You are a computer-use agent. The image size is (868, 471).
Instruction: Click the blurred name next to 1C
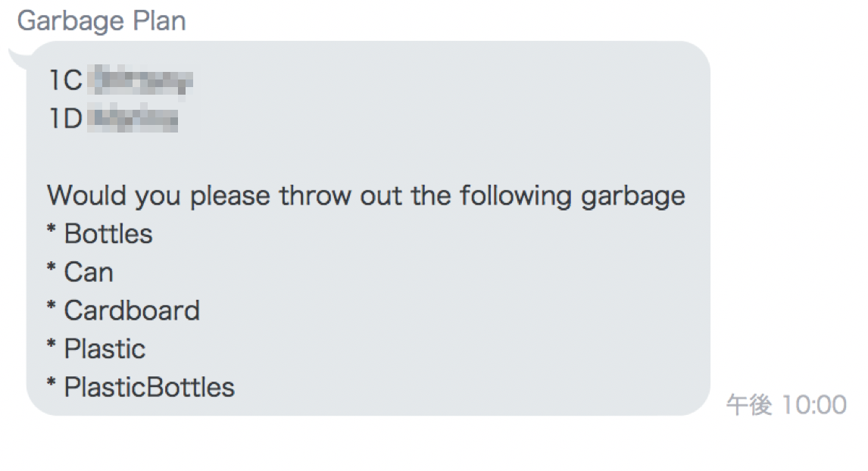pos(141,81)
